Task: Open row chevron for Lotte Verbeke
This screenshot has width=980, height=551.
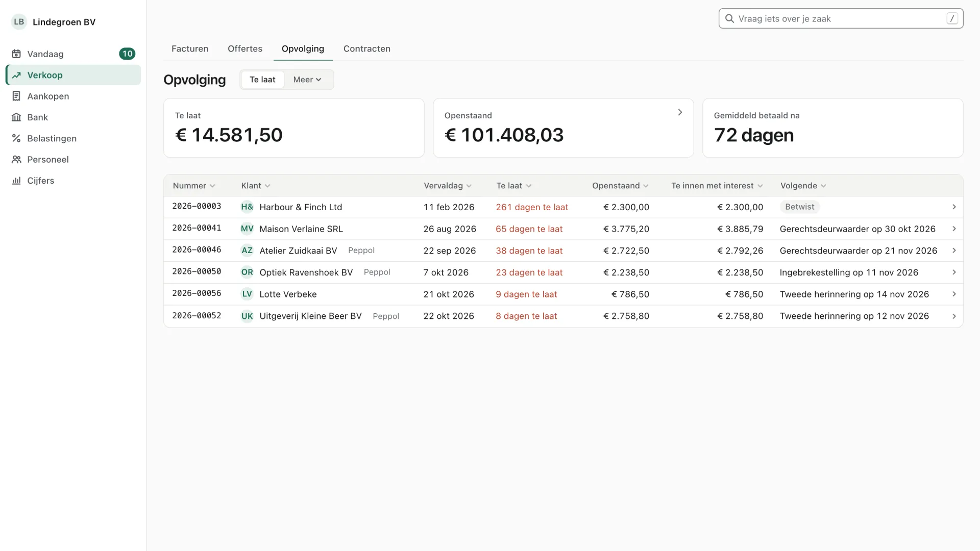Action: pos(954,294)
